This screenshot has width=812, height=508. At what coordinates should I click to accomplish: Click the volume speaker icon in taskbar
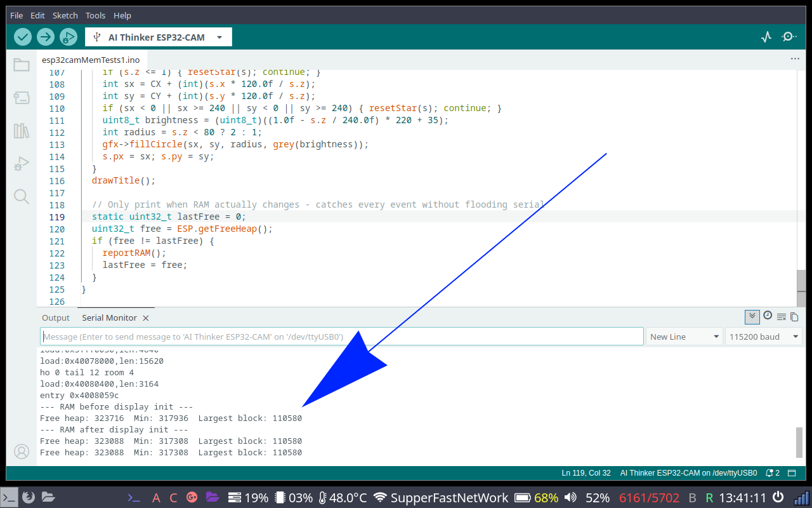[570, 498]
